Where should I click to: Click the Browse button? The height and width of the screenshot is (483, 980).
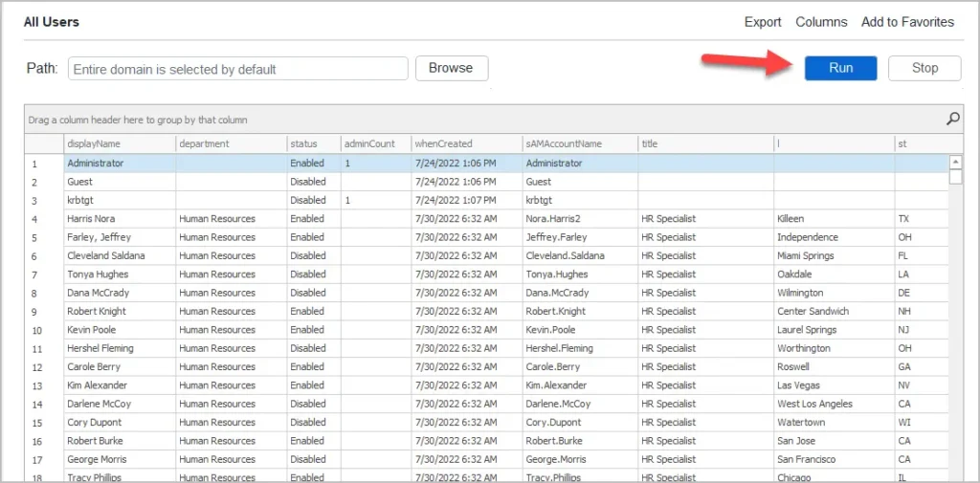point(452,68)
